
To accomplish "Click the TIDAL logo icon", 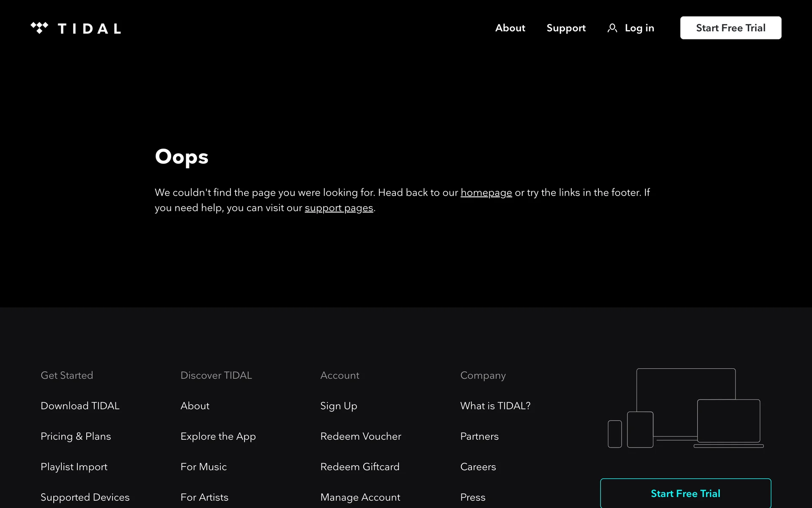I will 39,28.
